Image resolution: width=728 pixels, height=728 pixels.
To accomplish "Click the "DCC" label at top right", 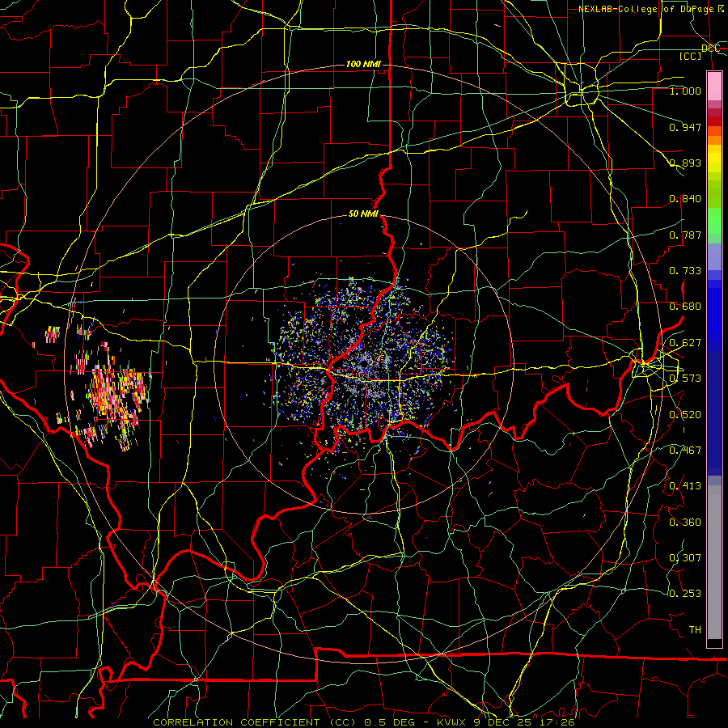I will click(x=710, y=49).
